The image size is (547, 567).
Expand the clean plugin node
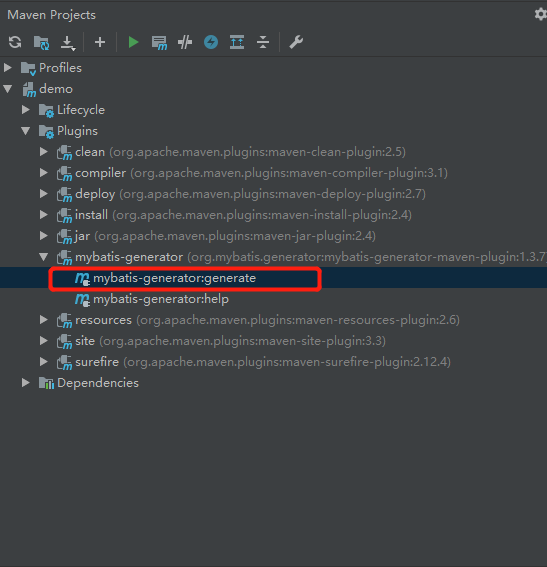pos(44,152)
